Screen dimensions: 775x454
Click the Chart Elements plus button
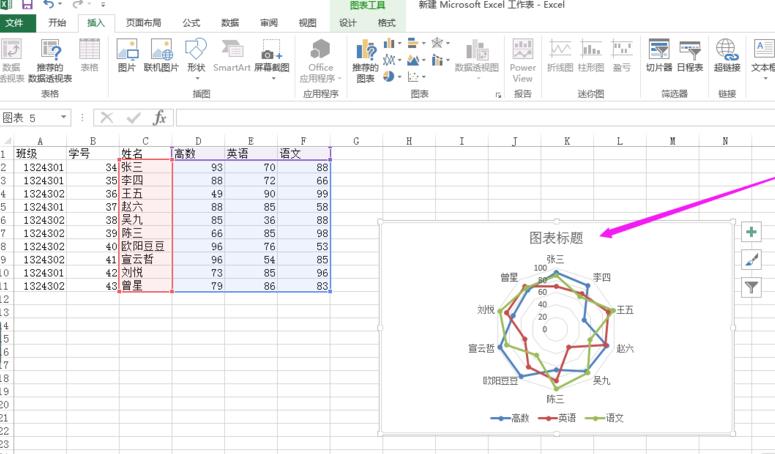[x=751, y=232]
